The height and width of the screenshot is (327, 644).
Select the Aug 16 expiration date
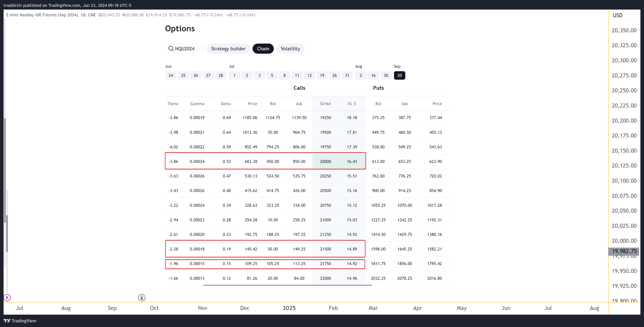click(373, 75)
